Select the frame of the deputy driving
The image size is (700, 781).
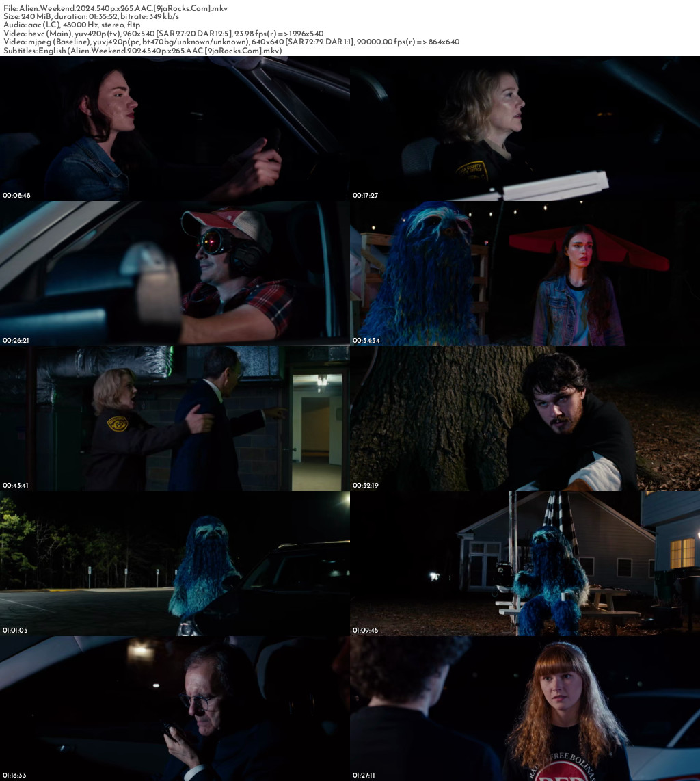tap(525, 129)
